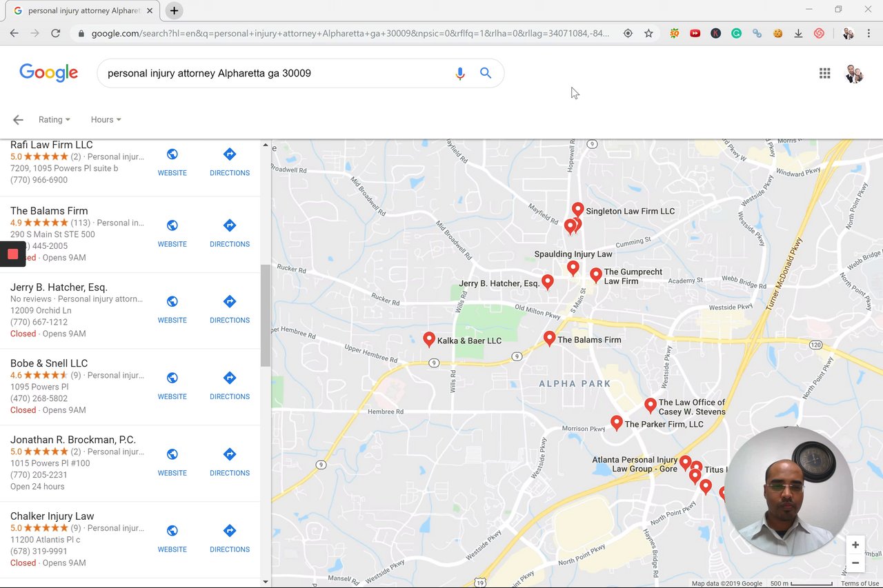Click the results list scrollbar thumb
The image size is (883, 588).
(x=266, y=315)
